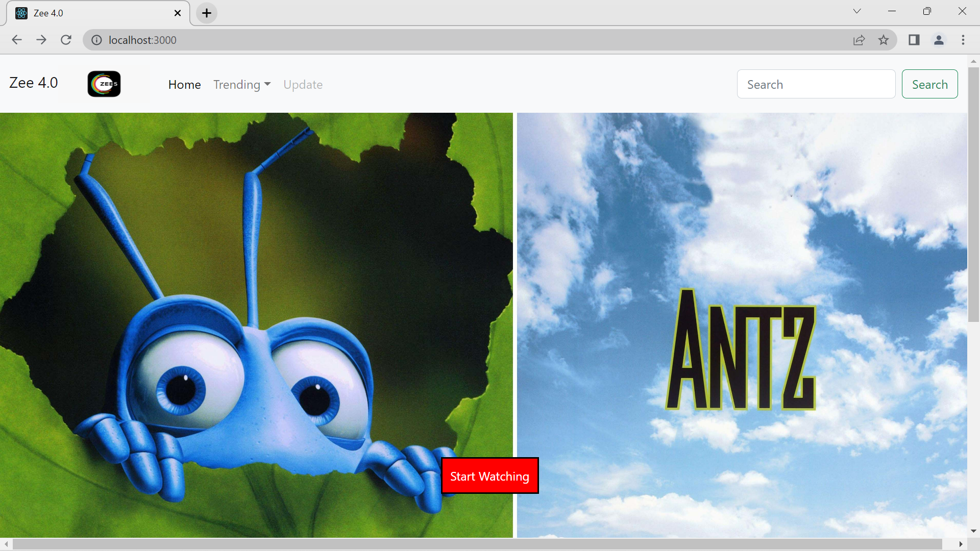
Task: Go to the Home nav link
Action: 184,85
